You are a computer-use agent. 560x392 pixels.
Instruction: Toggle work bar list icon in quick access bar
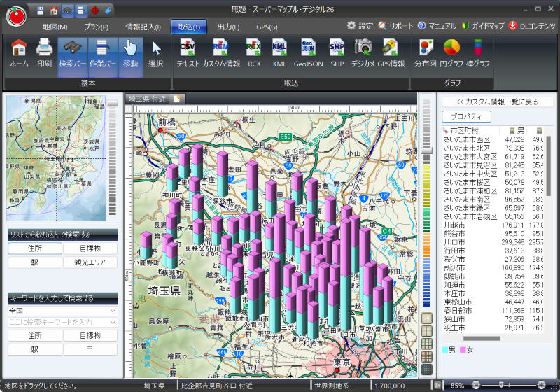click(x=81, y=10)
